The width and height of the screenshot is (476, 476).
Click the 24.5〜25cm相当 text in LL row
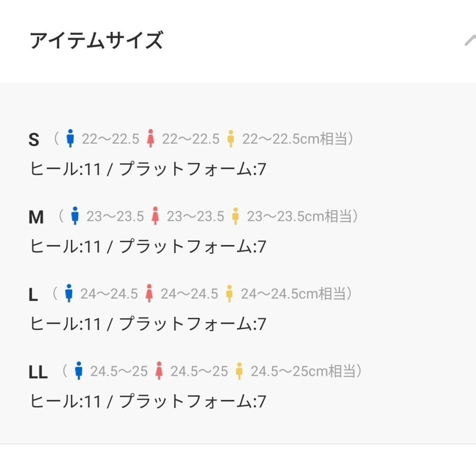click(x=303, y=371)
